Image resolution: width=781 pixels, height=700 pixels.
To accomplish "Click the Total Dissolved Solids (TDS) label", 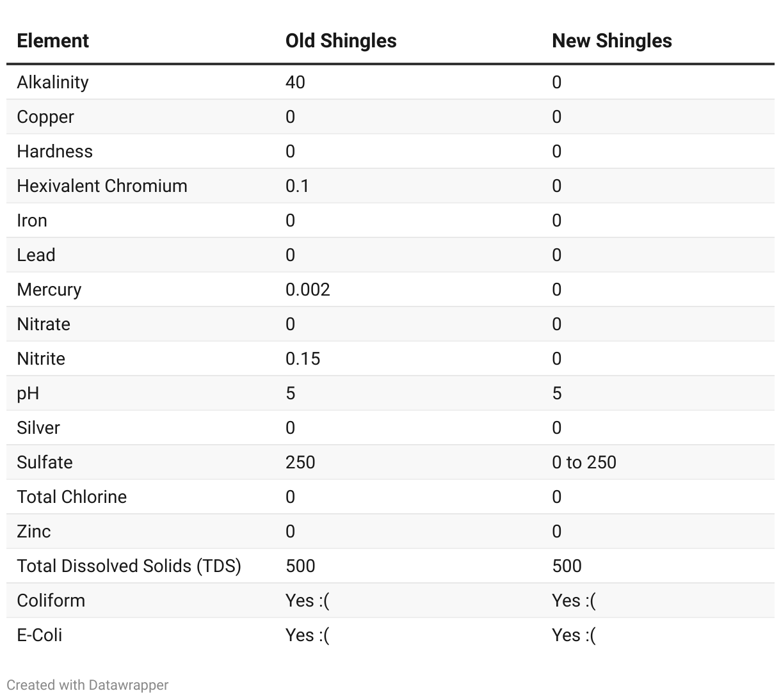I will (x=129, y=566).
